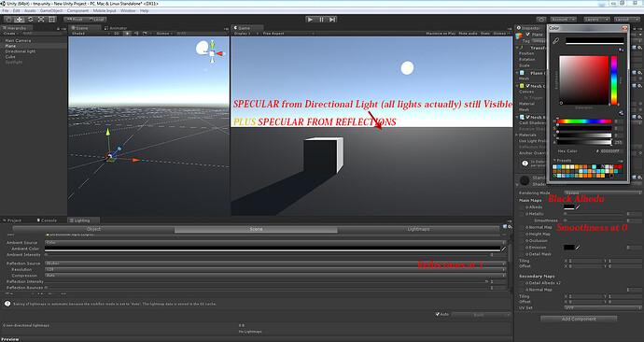
Task: Toggle the Plane object active checkbox
Action: pyautogui.click(x=528, y=35)
